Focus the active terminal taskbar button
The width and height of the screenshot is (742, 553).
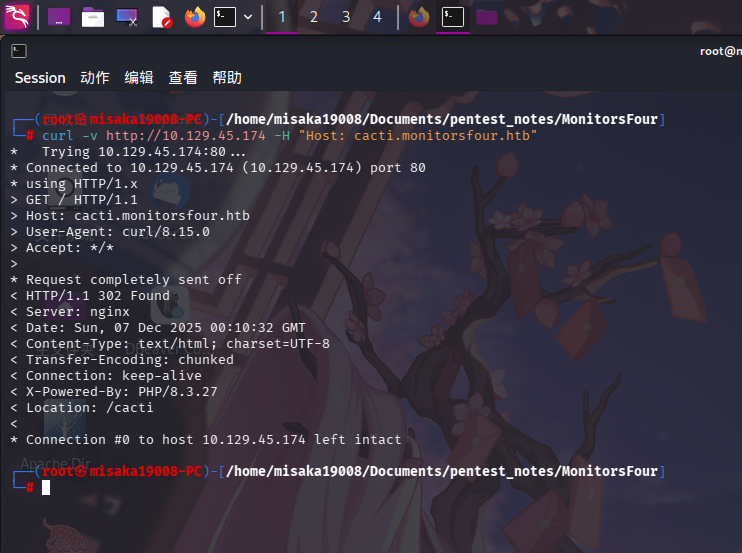coord(453,17)
